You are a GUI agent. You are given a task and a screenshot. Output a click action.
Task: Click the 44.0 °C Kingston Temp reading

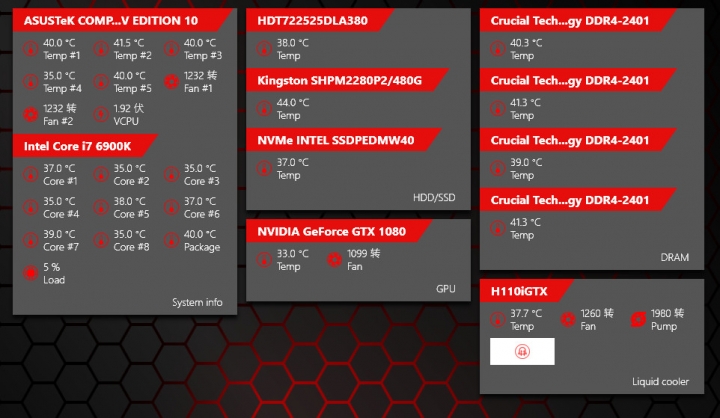293,102
